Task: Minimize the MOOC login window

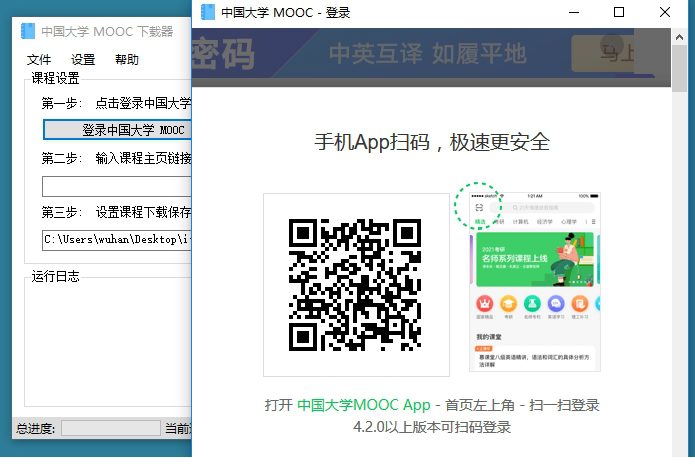Action: tap(574, 12)
